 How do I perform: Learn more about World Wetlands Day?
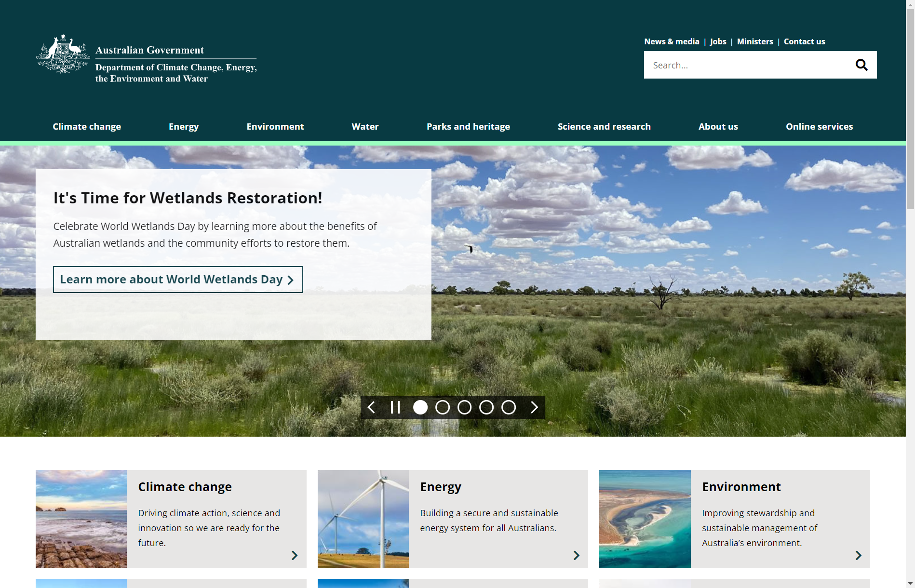pyautogui.click(x=177, y=280)
